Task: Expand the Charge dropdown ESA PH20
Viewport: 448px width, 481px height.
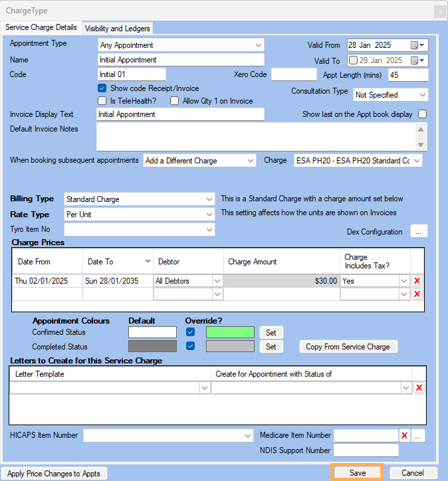Action: click(x=417, y=161)
